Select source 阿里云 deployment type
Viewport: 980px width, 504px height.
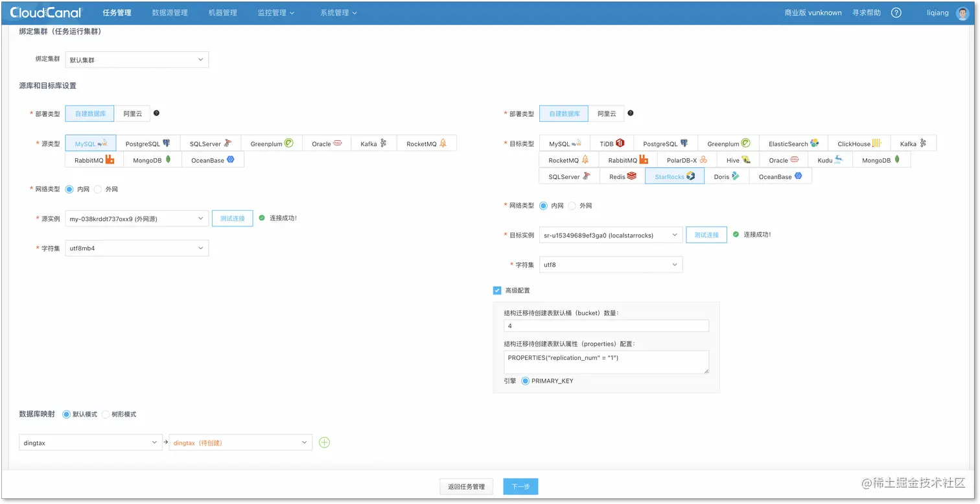pyautogui.click(x=132, y=114)
